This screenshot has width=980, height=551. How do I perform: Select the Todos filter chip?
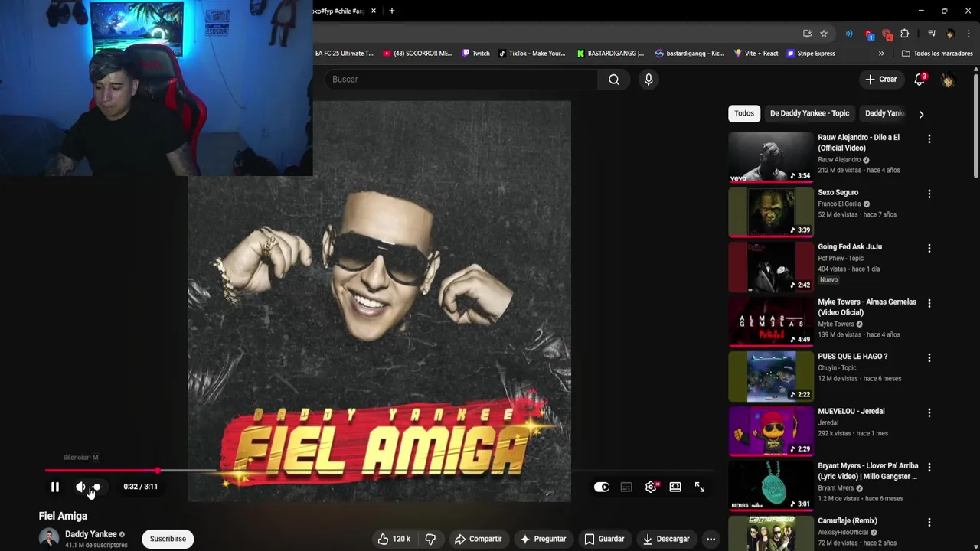pyautogui.click(x=744, y=113)
